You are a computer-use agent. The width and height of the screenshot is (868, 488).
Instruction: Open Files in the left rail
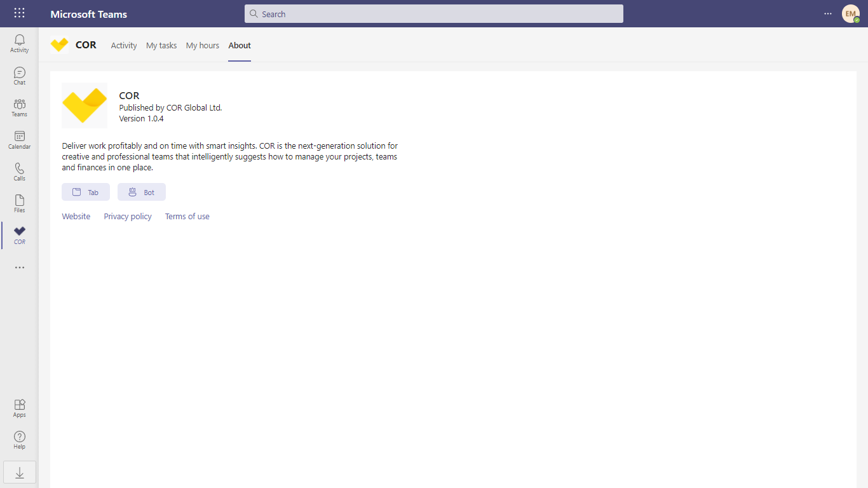coord(20,203)
